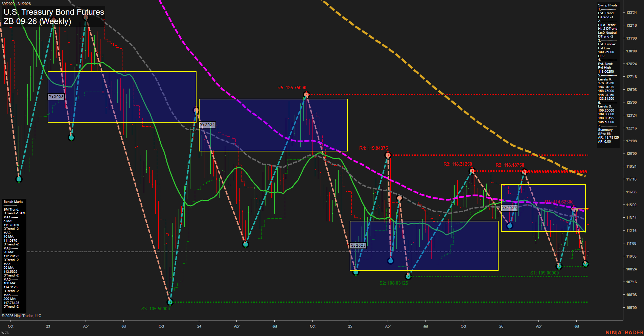Click the AR: 13.78125 value
Image resolution: width=644 pixels, height=336 pixels.
[608, 138]
